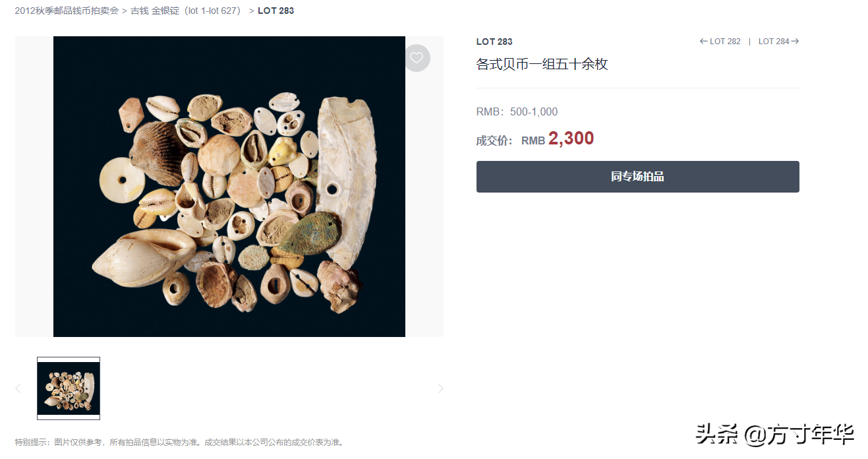This screenshot has width=868, height=459.
Task: Show next thumbnail with right chevron
Action: (441, 388)
